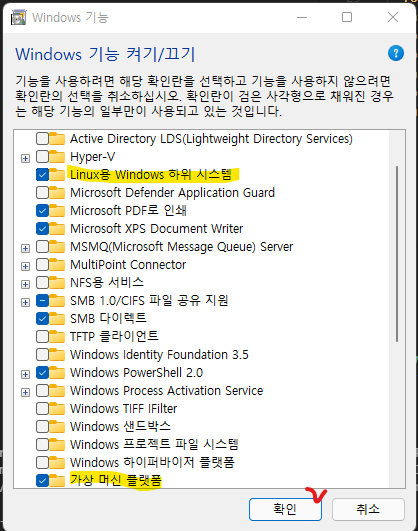Expand MSMQ(Microsoft Message Queue) Server node
The width and height of the screenshot is (418, 531).
[25, 248]
